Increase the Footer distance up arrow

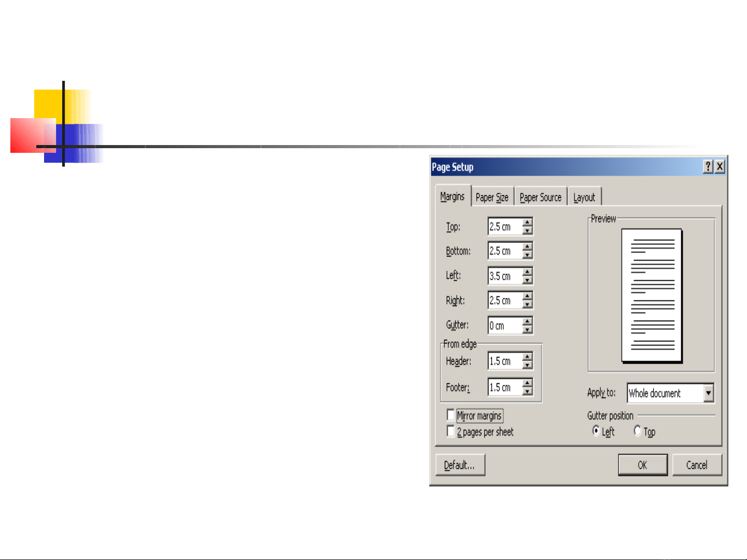tap(527, 383)
